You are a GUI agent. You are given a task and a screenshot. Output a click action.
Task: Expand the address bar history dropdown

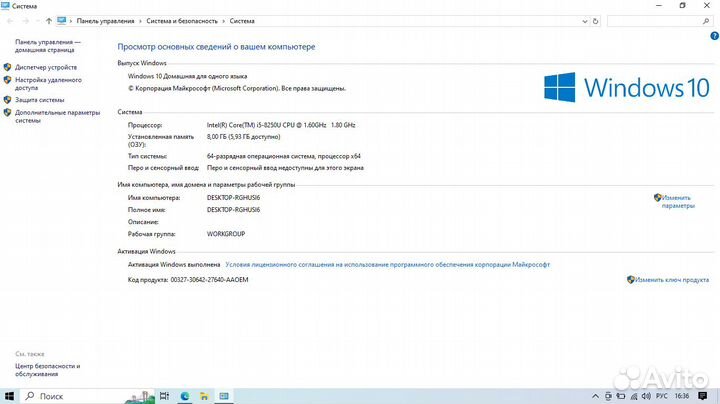584,19
